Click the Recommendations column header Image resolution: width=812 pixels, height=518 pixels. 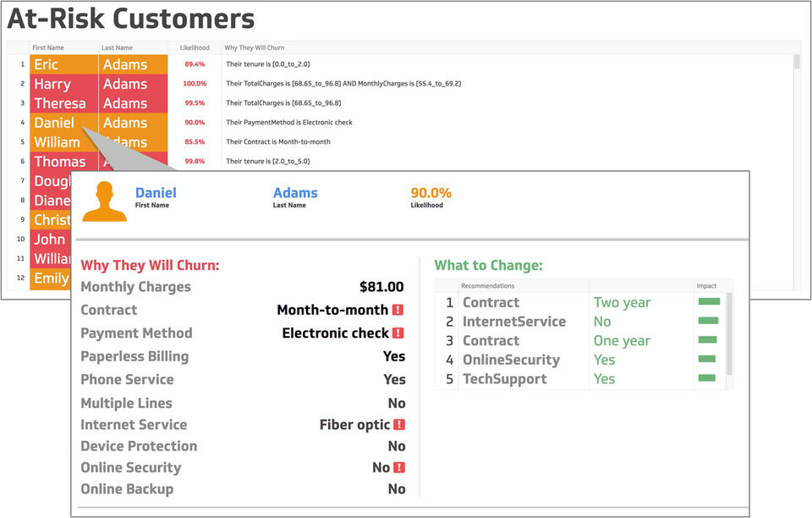point(488,286)
